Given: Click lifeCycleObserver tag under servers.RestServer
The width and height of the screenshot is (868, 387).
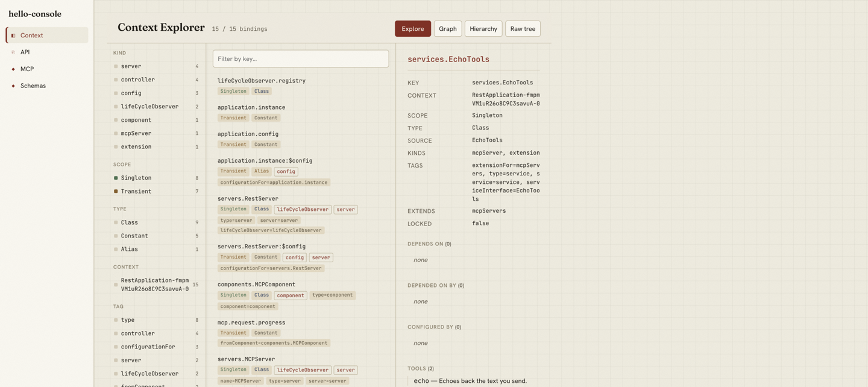Looking at the screenshot, I should click(x=303, y=209).
